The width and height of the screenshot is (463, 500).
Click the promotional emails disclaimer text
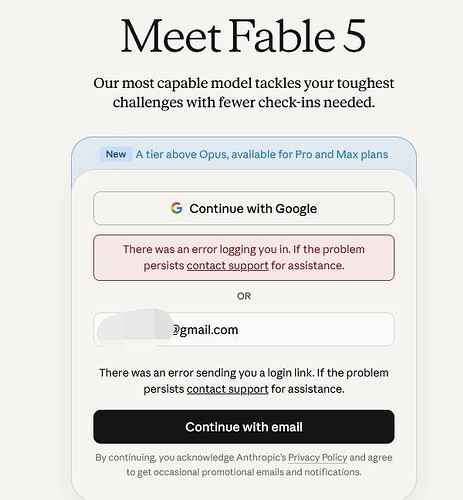(244, 472)
